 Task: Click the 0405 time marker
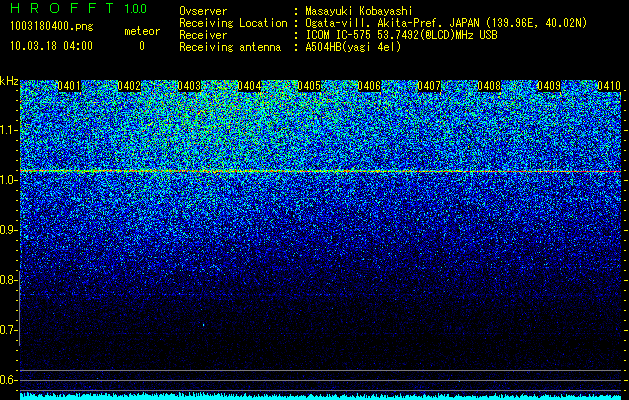pyautogui.click(x=309, y=86)
